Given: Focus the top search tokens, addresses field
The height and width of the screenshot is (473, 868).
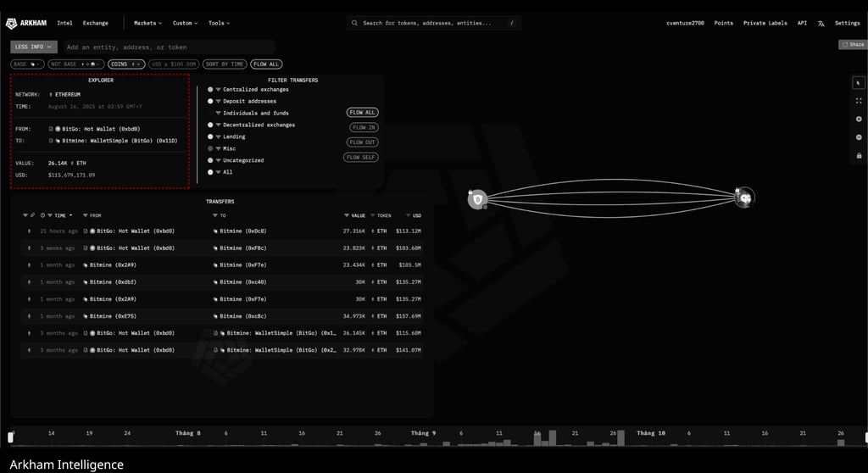Looking at the screenshot, I should point(434,23).
